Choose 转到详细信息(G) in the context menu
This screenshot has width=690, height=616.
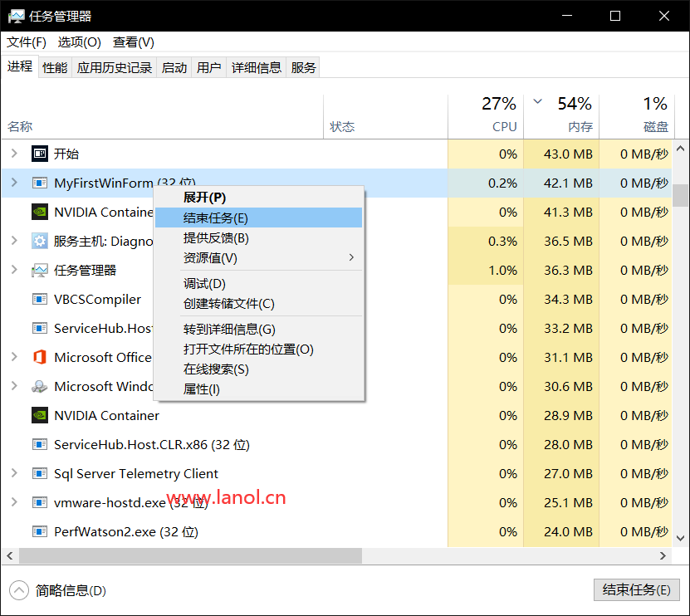(258, 329)
